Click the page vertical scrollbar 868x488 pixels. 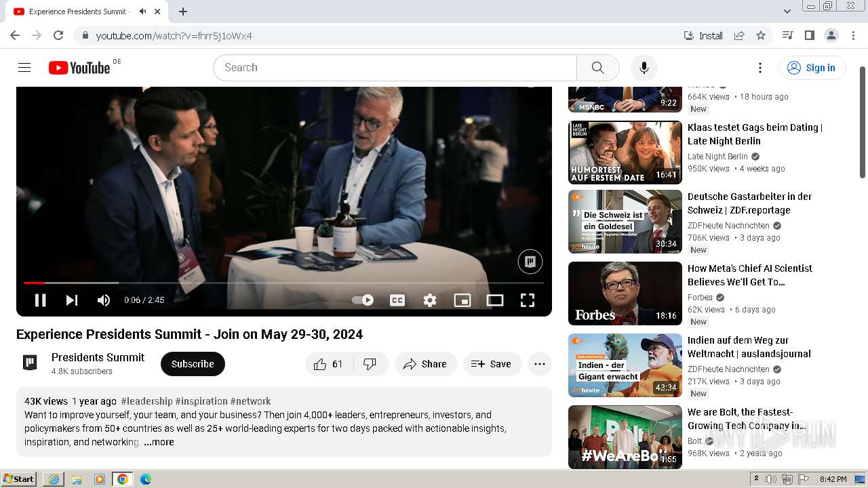pos(863,123)
